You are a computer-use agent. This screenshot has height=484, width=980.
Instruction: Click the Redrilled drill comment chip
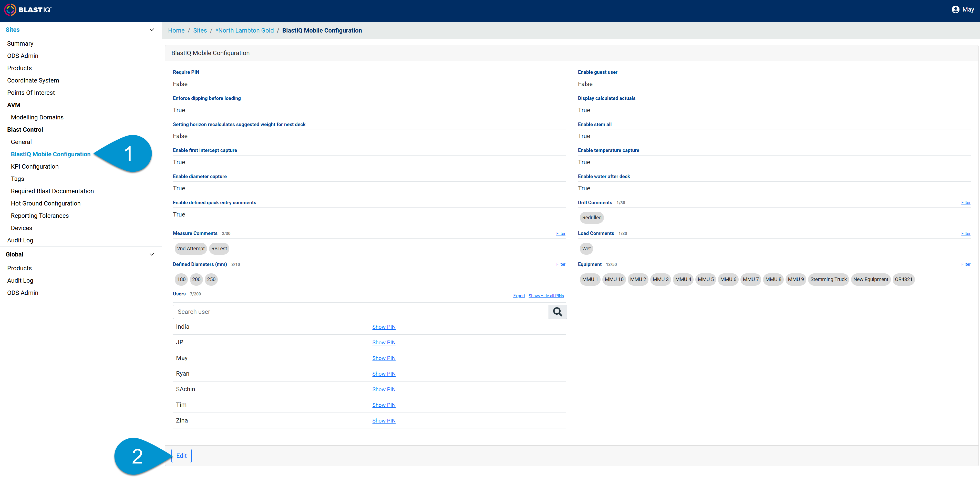592,218
